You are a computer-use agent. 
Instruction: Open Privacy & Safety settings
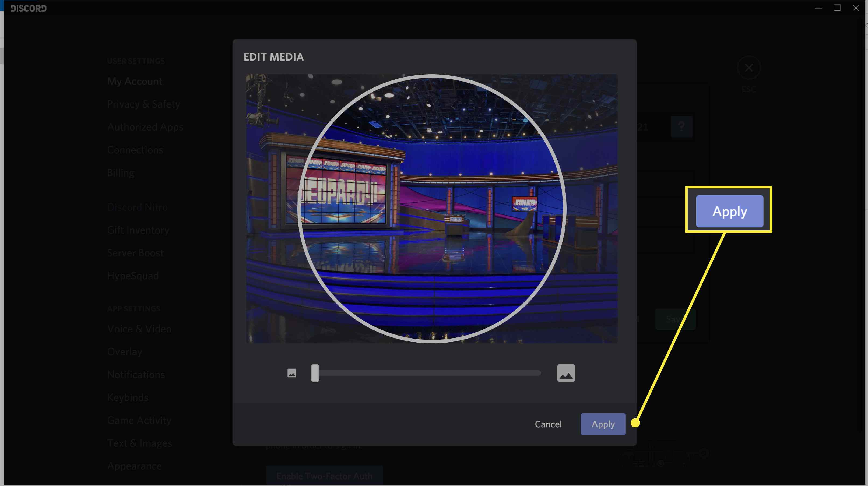[143, 104]
